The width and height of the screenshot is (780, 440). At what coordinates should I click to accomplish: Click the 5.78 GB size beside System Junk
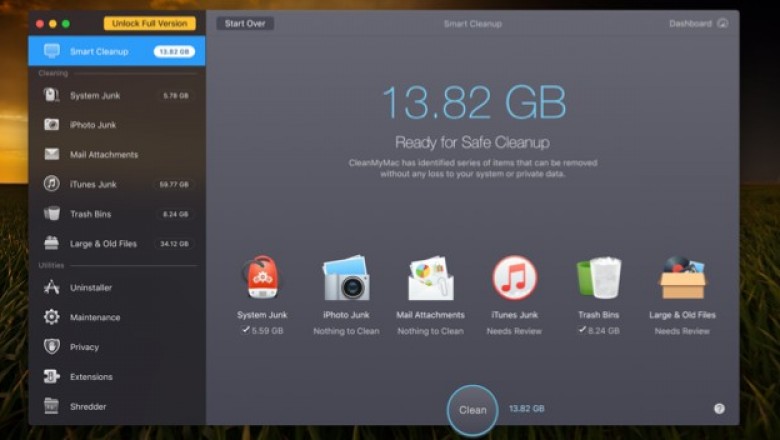[176, 95]
